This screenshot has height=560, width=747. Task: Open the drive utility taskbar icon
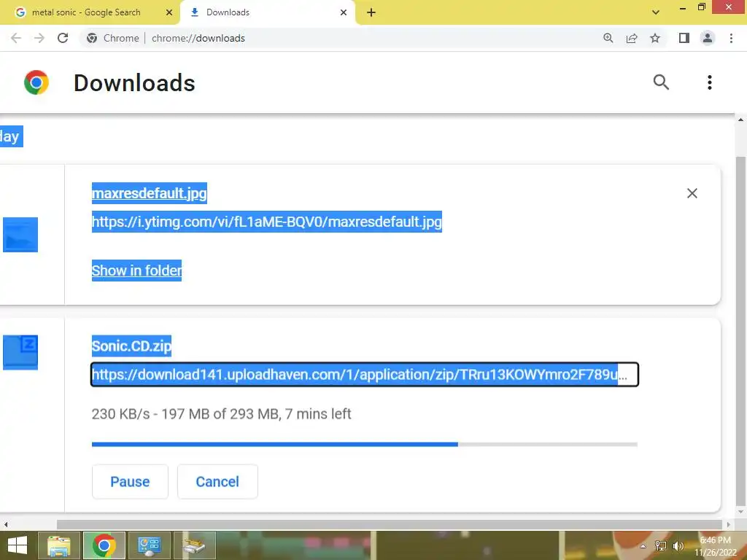coord(194,545)
